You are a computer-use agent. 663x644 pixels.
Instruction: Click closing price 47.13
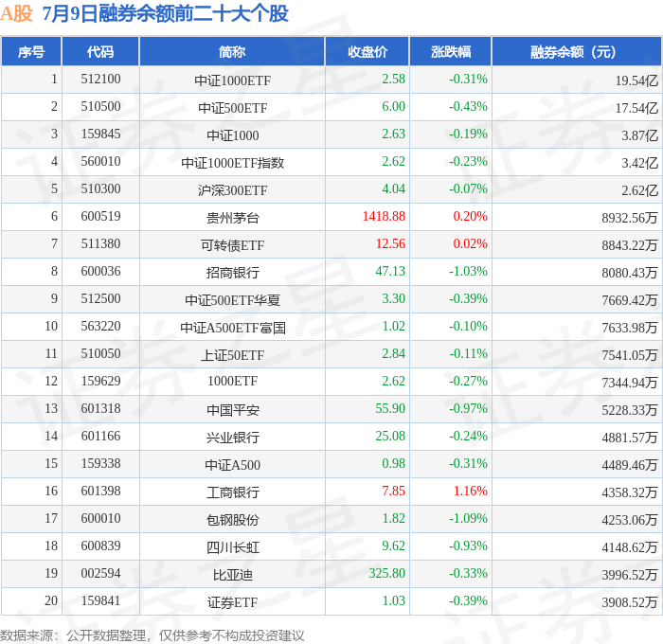390,271
